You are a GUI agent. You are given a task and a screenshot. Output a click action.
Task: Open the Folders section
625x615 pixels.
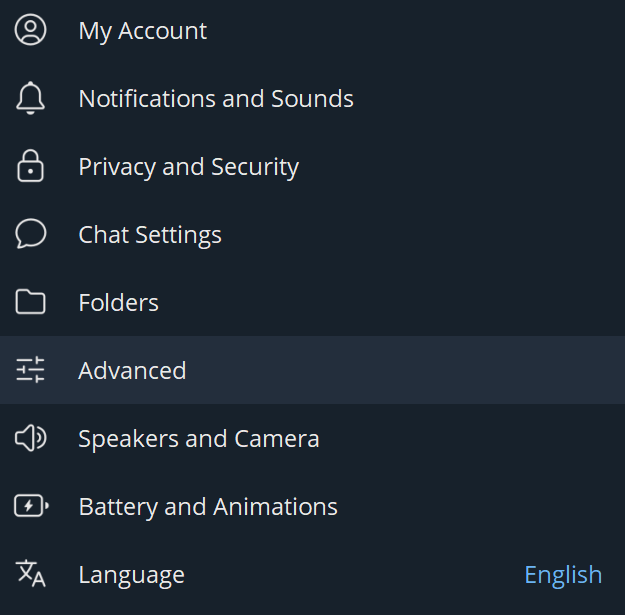pos(118,303)
